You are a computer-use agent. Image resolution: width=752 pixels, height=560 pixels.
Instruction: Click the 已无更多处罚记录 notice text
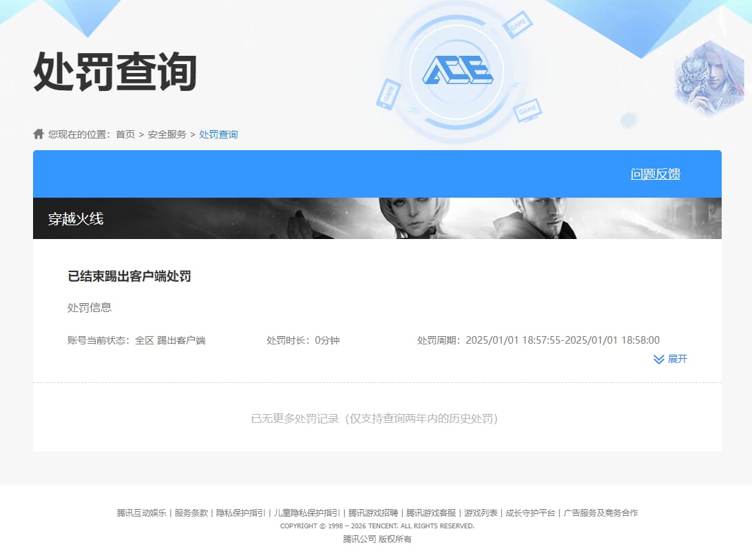pos(376,419)
